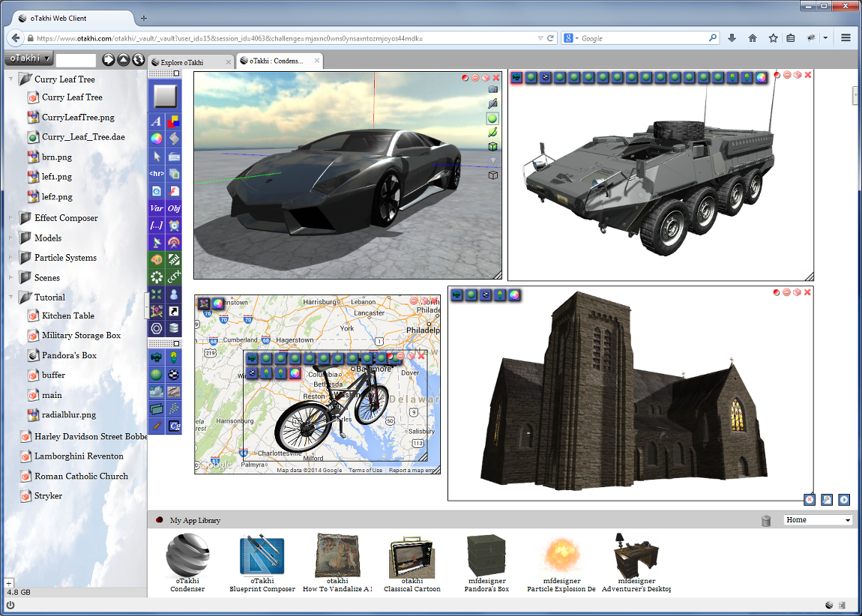Switch to the oTakhi : Condens... tab
This screenshot has width=862, height=616.
(x=280, y=61)
